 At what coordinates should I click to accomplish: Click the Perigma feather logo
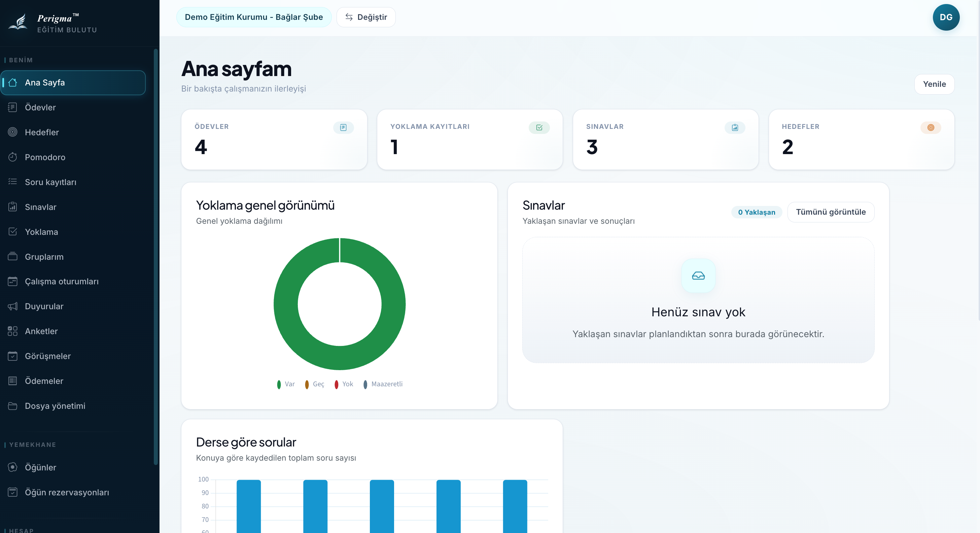coord(18,22)
